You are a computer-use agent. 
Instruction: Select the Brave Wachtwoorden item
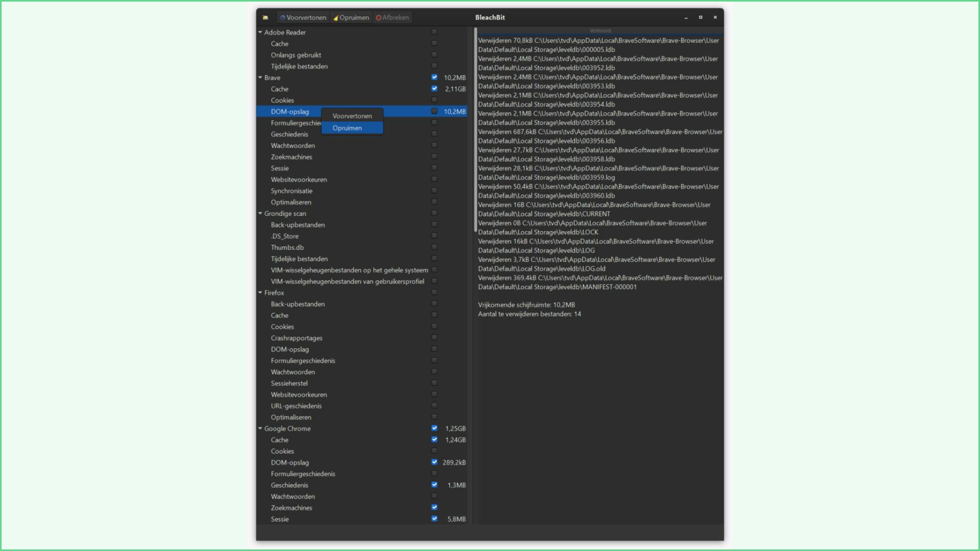(293, 145)
